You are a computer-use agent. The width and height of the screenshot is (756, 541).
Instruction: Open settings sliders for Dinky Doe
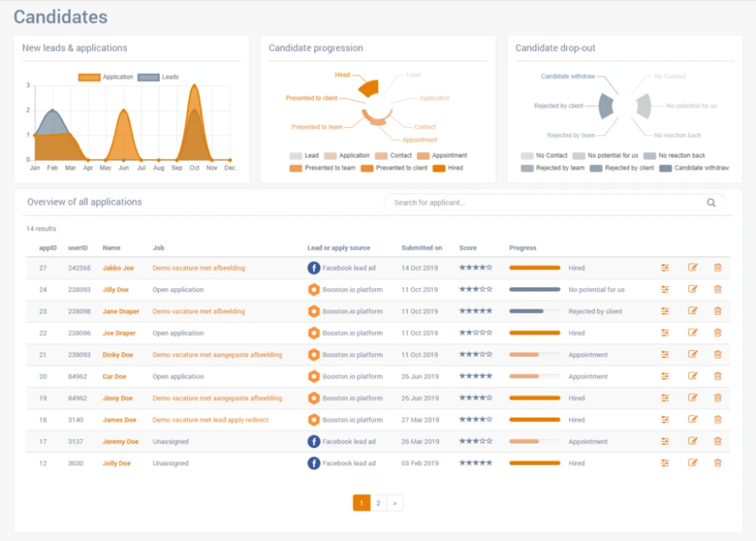665,355
